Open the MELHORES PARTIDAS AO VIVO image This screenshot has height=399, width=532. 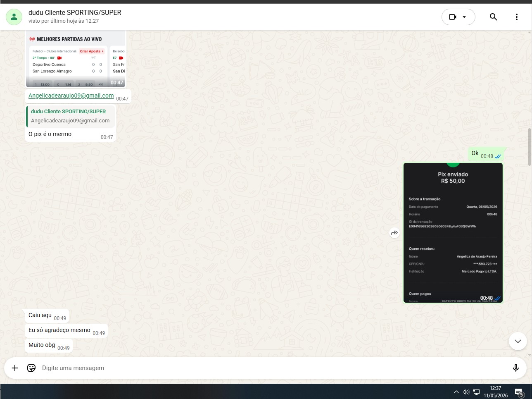pyautogui.click(x=76, y=59)
